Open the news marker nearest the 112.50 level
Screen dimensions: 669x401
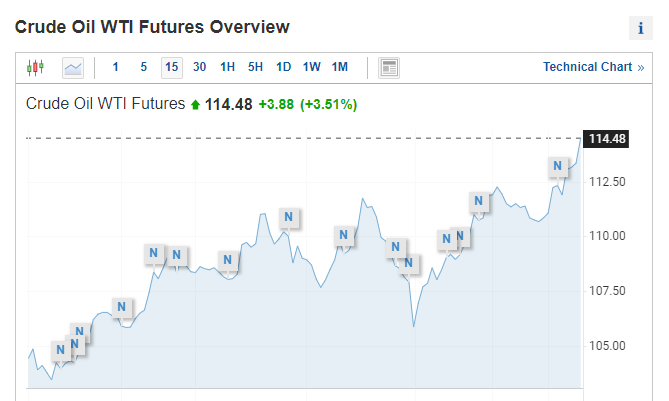(x=481, y=201)
